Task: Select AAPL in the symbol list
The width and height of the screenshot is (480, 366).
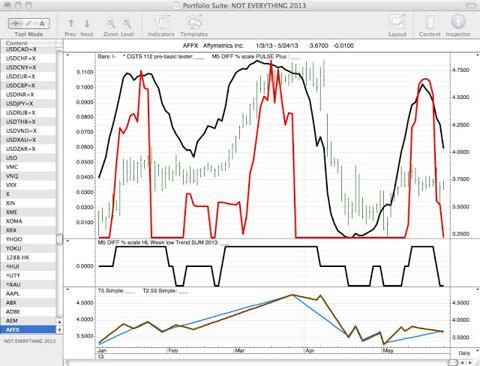Action: click(28, 293)
